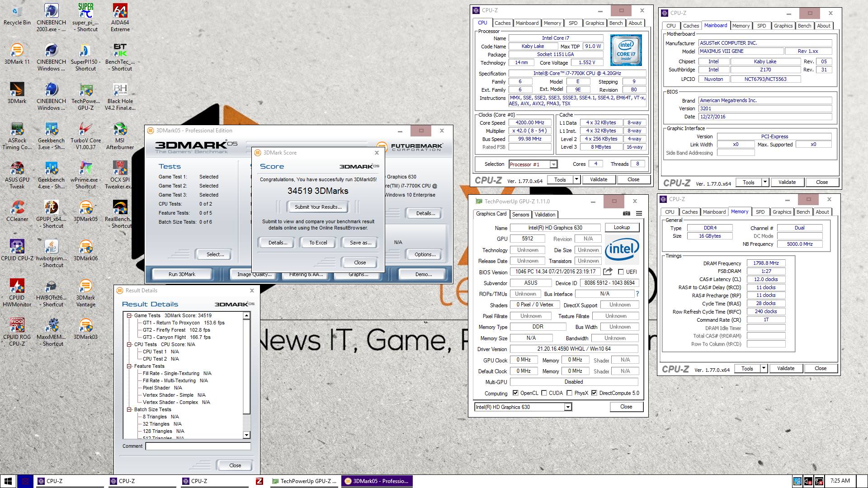The image size is (868, 488).
Task: Toggle the PhysX checkbox in GPU-Z
Action: coord(569,393)
